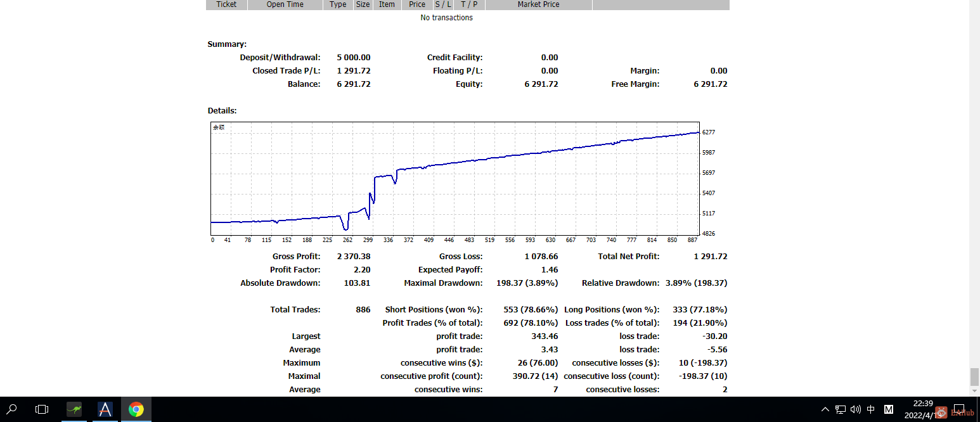Image resolution: width=980 pixels, height=422 pixels.
Task: Click the average consecutive losses value 2
Action: point(725,390)
